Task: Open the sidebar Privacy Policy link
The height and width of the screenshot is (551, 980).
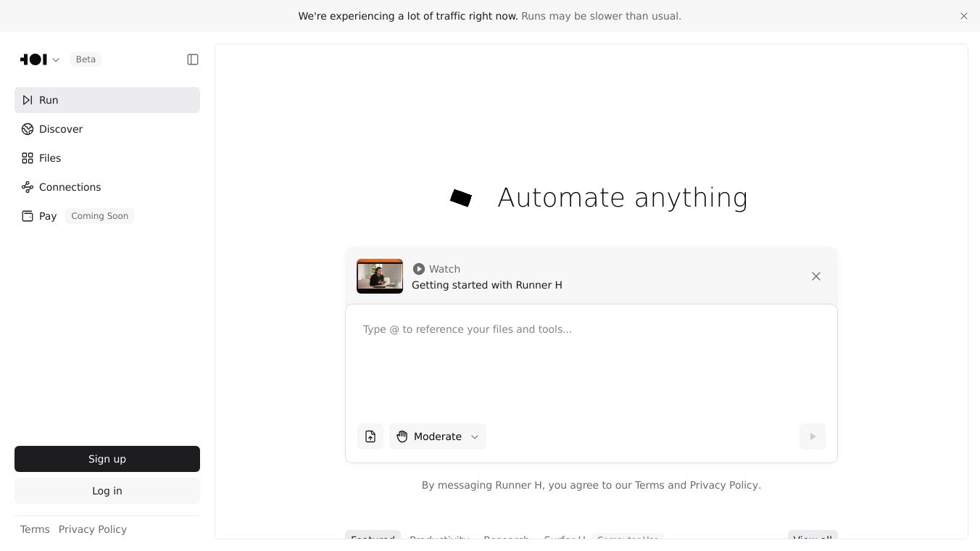Action: coord(93,529)
